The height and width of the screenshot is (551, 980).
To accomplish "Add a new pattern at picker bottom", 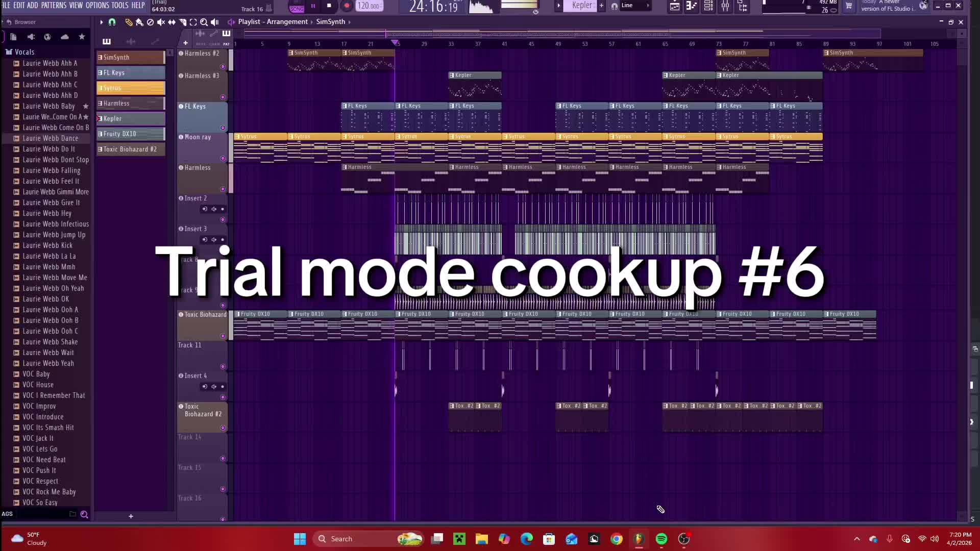I will (131, 516).
